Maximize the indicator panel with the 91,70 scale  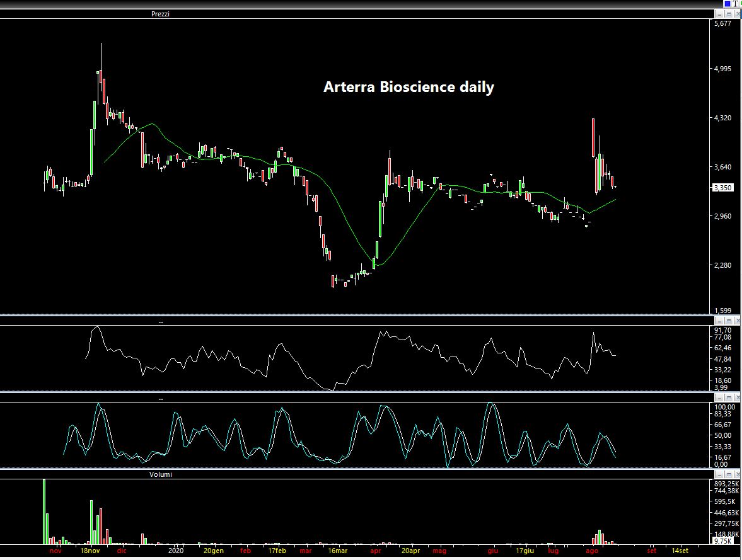pos(729,321)
